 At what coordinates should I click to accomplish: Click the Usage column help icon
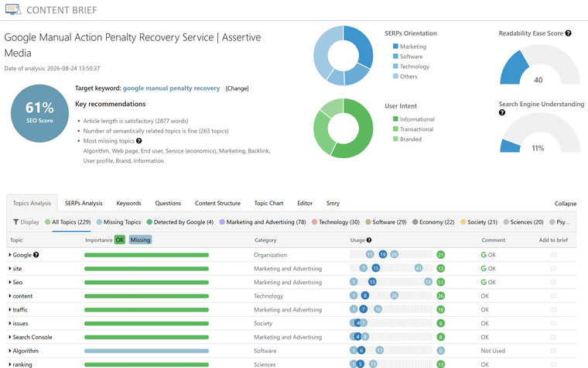point(369,240)
